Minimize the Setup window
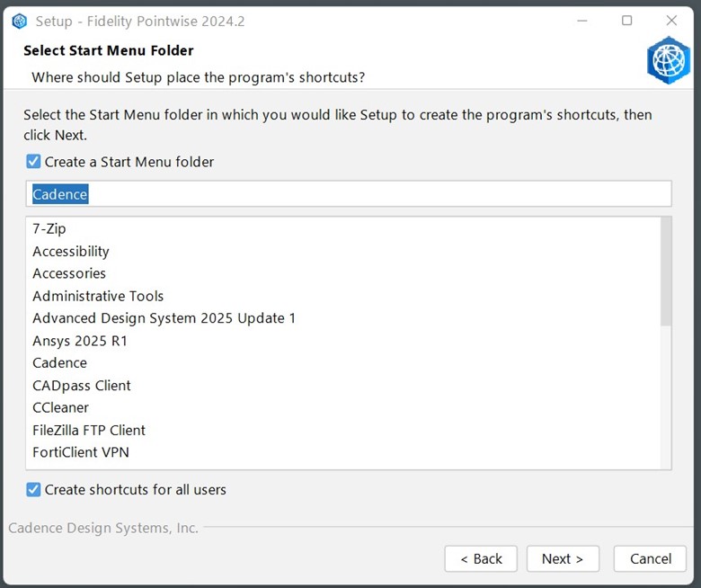 582,21
